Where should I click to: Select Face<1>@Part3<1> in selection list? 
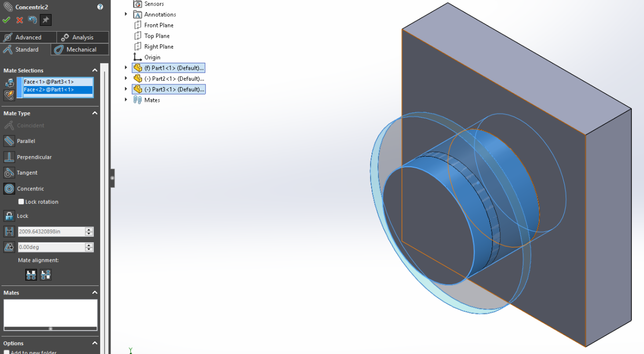pos(58,82)
